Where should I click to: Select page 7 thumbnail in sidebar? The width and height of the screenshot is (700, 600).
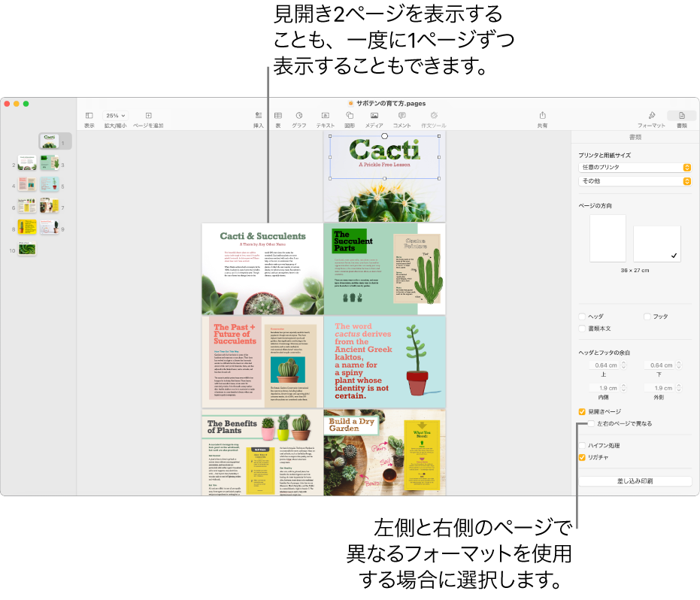click(49, 206)
